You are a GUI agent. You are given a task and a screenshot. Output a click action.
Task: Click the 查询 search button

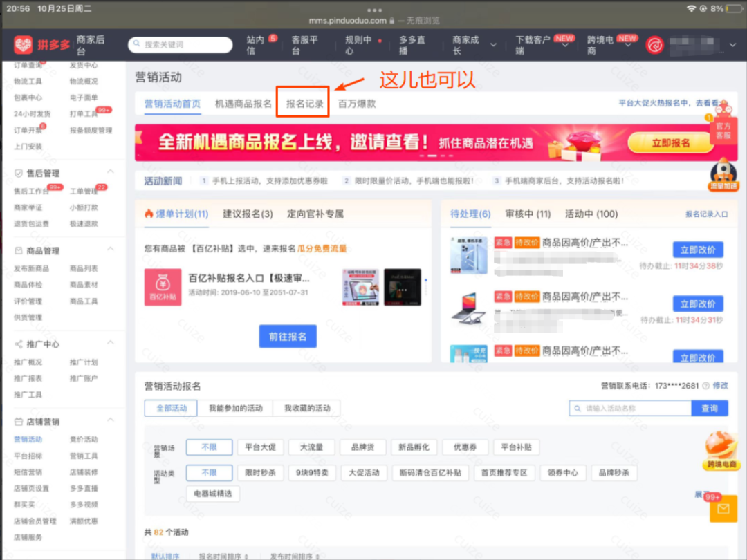pyautogui.click(x=710, y=408)
